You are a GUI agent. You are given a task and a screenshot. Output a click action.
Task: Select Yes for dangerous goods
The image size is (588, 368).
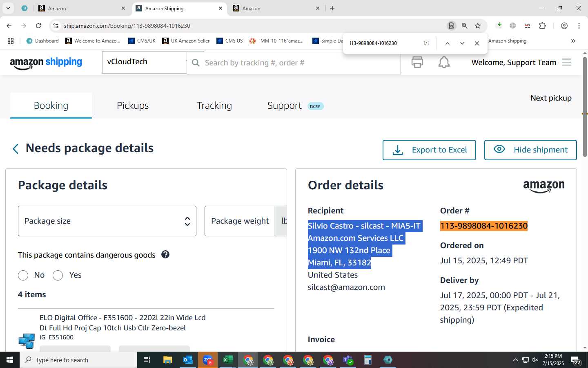(x=58, y=276)
